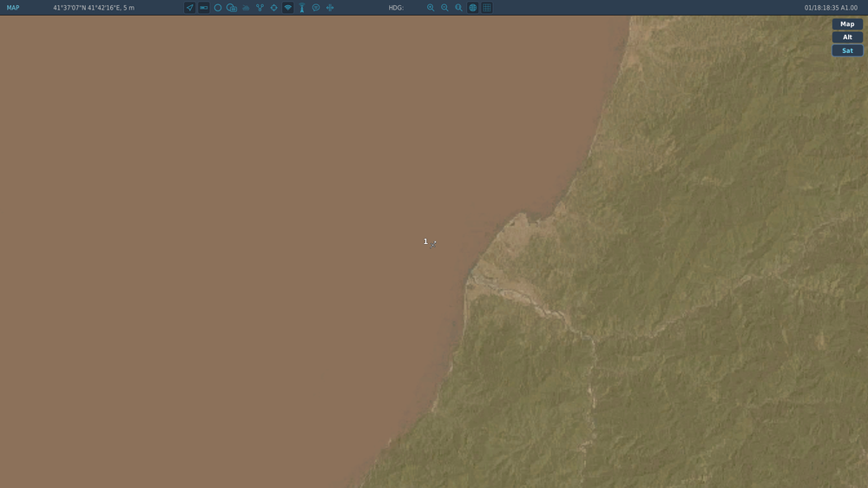Click the ship unit icon
This screenshot has width=868, height=488.
click(246, 8)
